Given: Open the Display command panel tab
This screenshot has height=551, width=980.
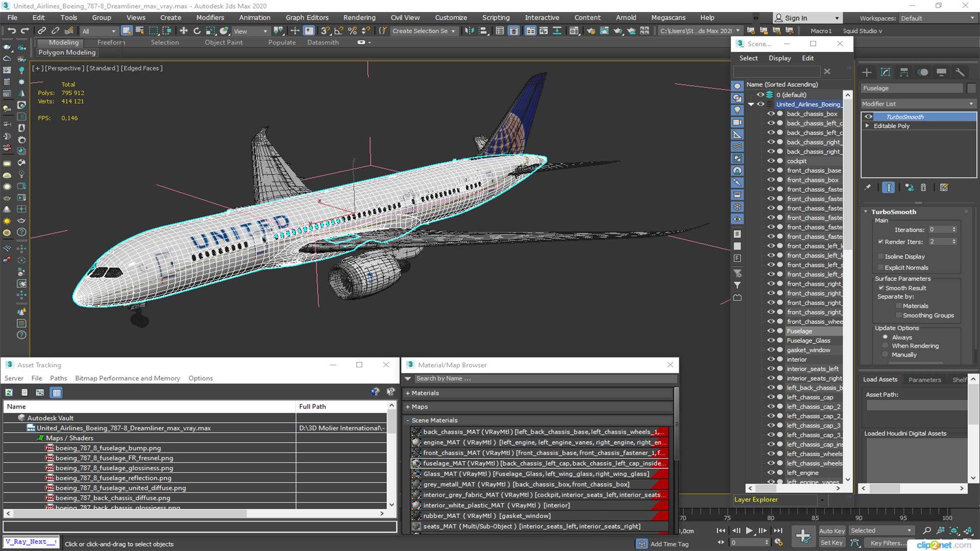Looking at the screenshot, I should click(941, 72).
